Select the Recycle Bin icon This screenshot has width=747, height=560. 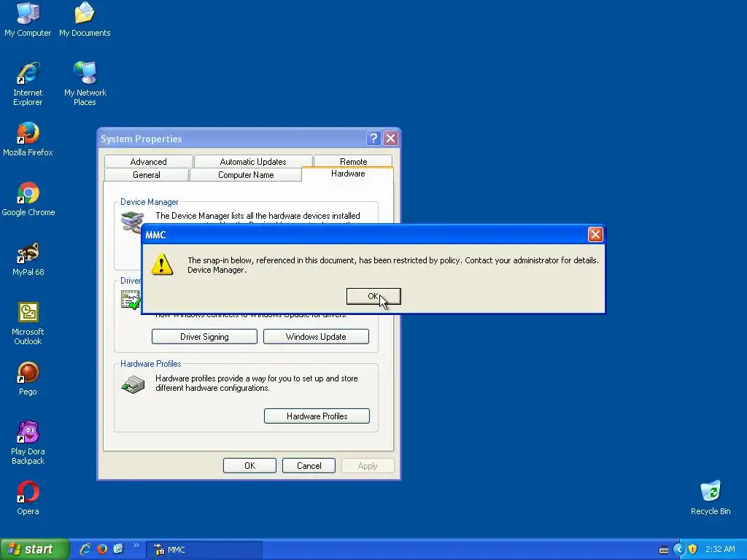(x=711, y=499)
